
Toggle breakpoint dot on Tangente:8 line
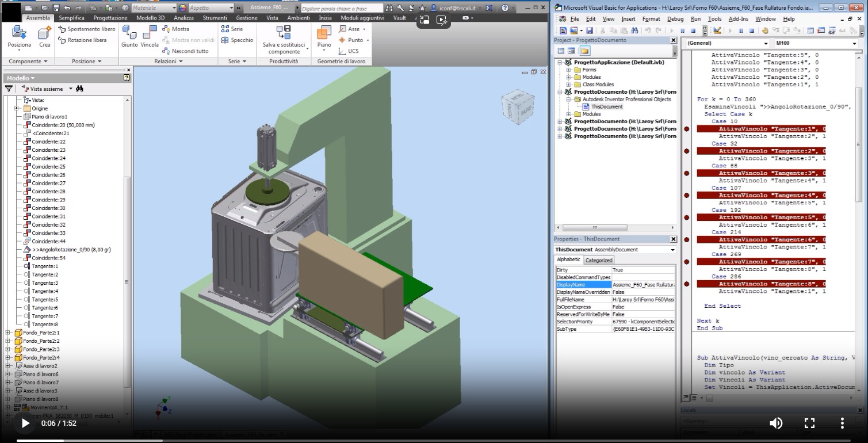click(686, 284)
